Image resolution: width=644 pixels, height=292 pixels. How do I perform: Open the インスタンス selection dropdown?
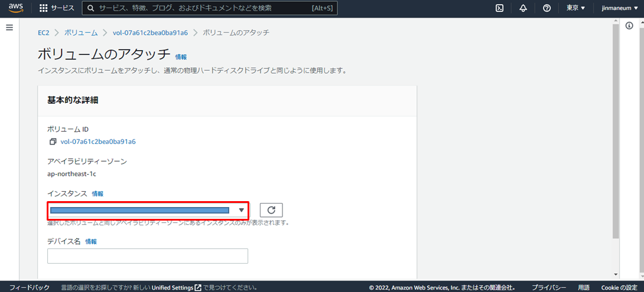tap(148, 211)
